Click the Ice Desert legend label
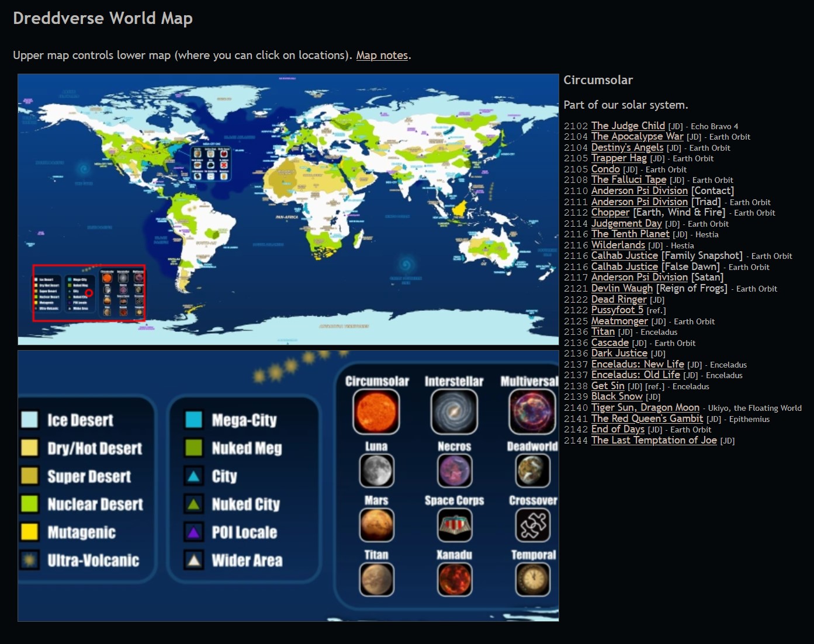 coord(80,420)
